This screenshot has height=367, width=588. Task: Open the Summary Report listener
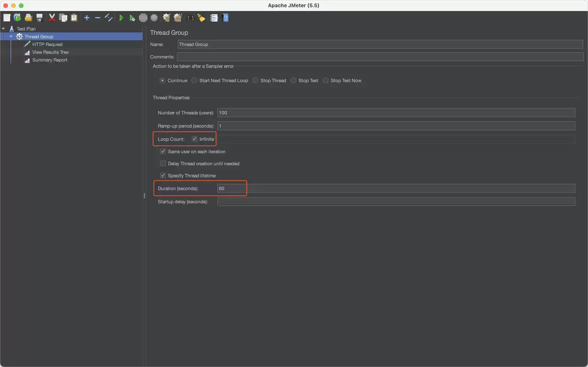50,60
